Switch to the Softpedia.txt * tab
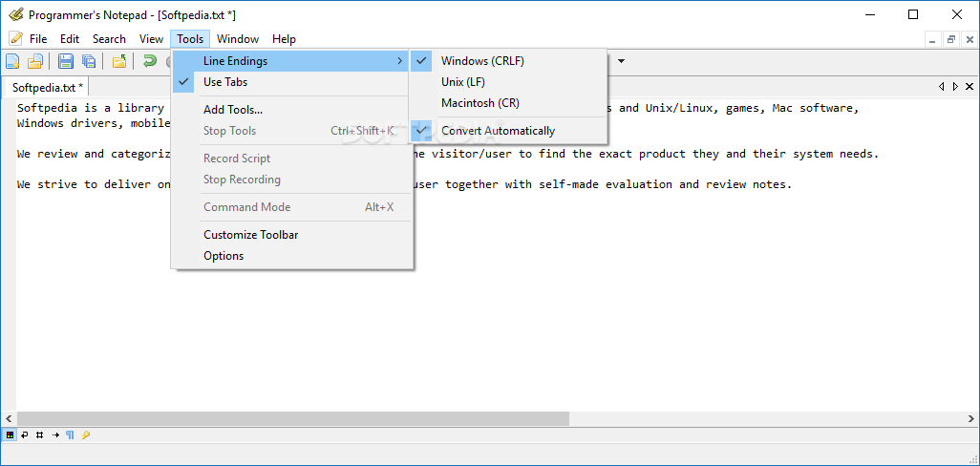The width and height of the screenshot is (980, 466). [x=48, y=87]
